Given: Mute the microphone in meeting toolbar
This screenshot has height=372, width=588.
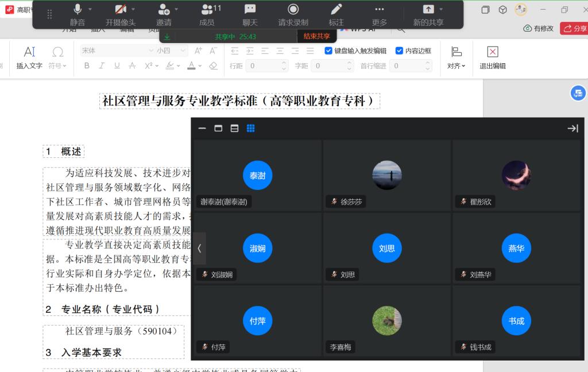Looking at the screenshot, I should [78, 14].
